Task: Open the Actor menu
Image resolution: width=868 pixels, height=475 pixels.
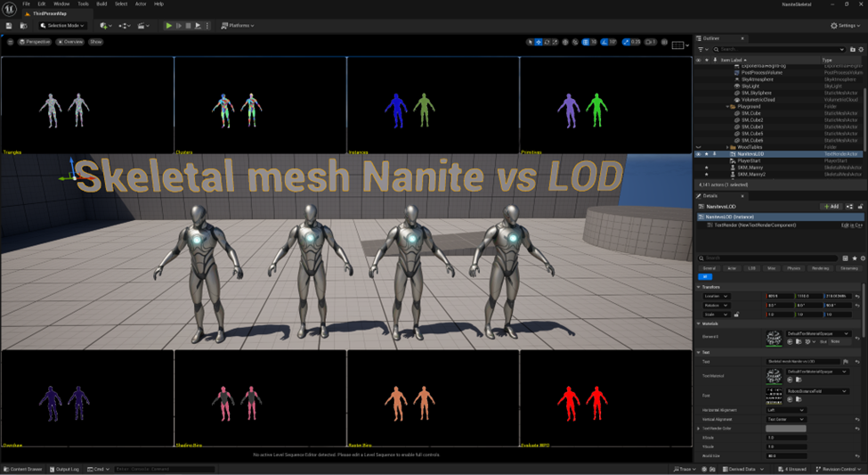Action: (141, 4)
